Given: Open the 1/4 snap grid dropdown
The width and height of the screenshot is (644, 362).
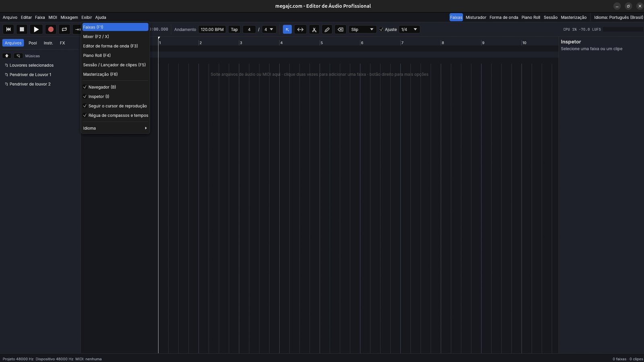Looking at the screenshot, I should pyautogui.click(x=409, y=29).
